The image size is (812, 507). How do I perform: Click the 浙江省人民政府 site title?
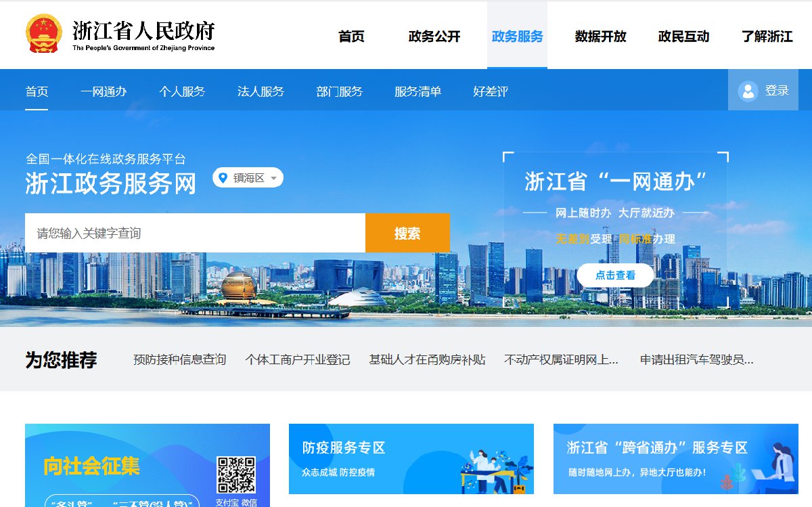[x=143, y=30]
